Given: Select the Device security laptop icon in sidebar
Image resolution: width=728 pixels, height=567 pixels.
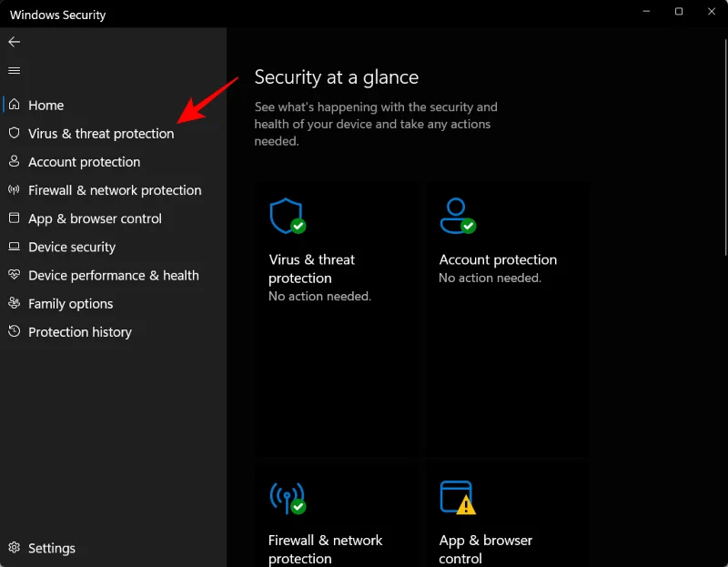Looking at the screenshot, I should click(x=15, y=247).
